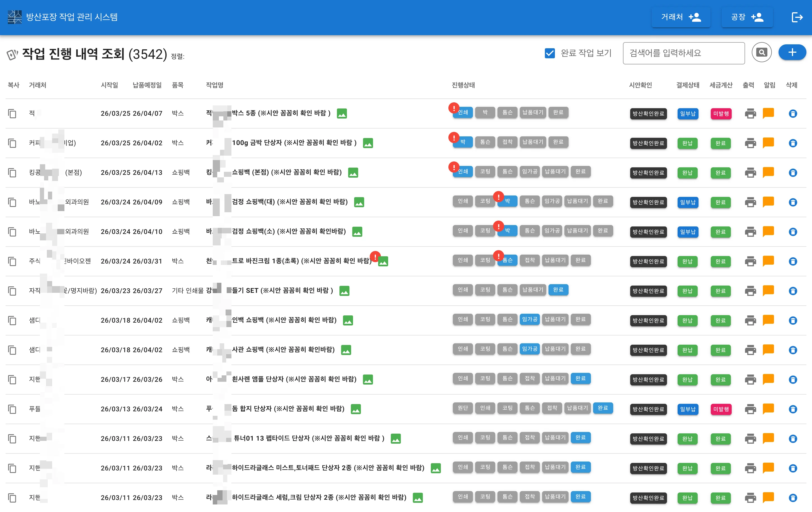Click the logout icon in the header
Image resolution: width=812 pixels, height=512 pixels.
(797, 17)
